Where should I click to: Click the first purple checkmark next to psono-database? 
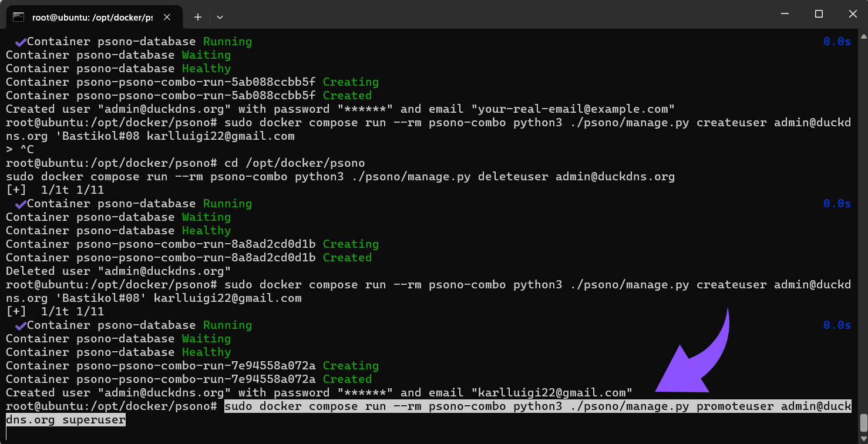(21, 42)
